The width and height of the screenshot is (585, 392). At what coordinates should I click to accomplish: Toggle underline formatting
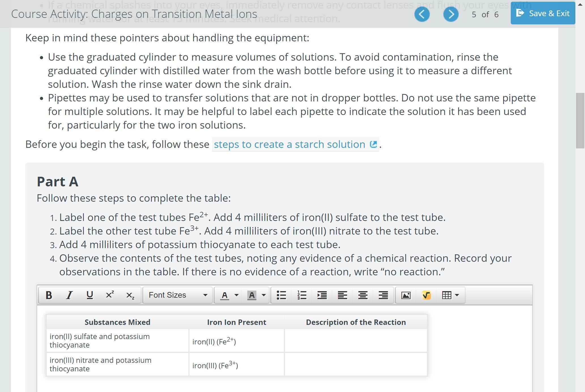[90, 295]
